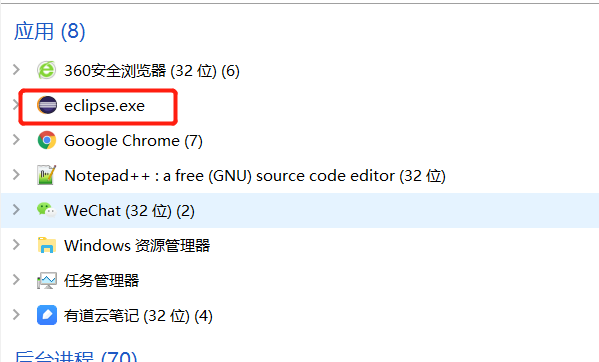Screen dimensions: 599x362
Task: Click the Google Chrome icon
Action: coord(47,141)
